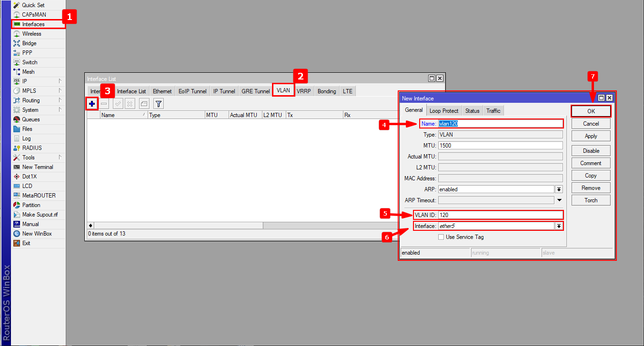Click into the VLAN ID field
The height and width of the screenshot is (346, 644).
pos(500,215)
